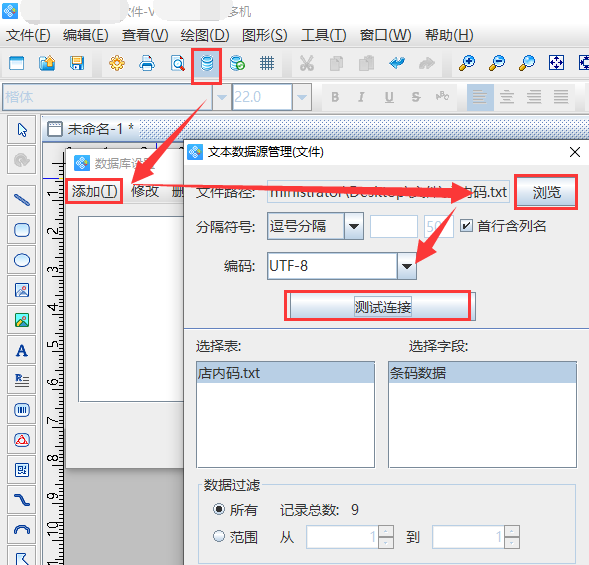Open the 绘图(D) menu

pyautogui.click(x=204, y=36)
